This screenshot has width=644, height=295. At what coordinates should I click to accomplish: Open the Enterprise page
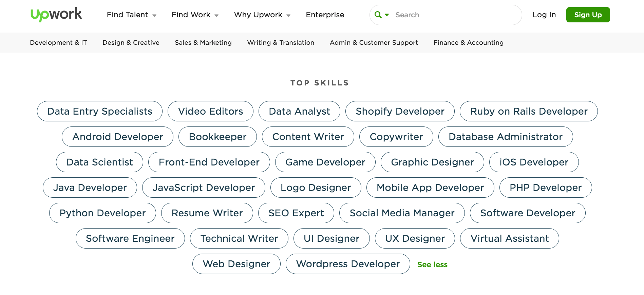(x=325, y=15)
